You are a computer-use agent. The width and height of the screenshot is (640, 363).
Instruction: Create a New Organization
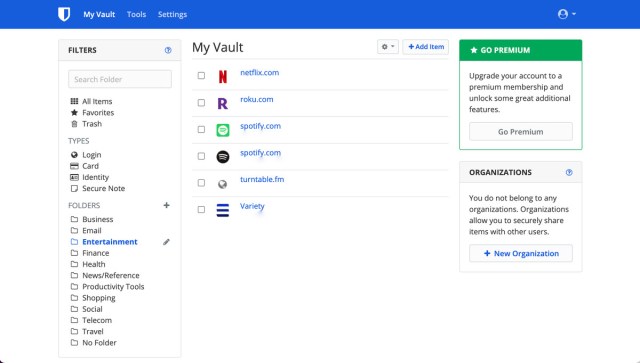pyautogui.click(x=520, y=253)
